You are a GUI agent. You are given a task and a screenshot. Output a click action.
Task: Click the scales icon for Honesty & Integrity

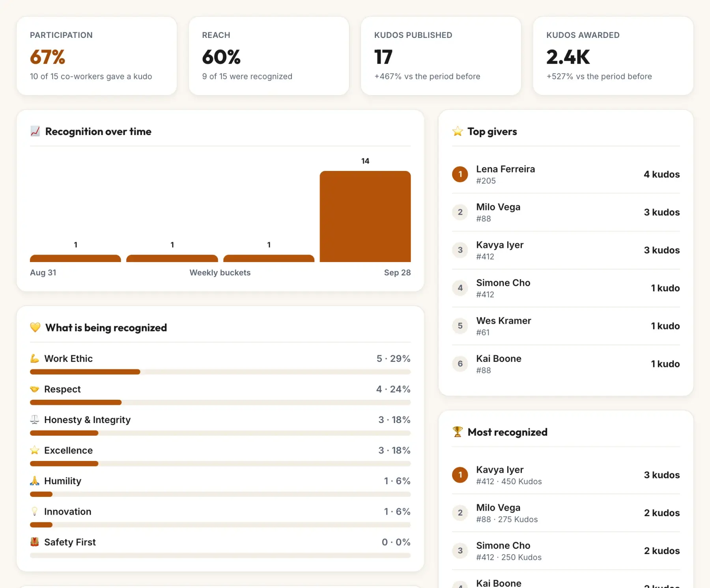[35, 419]
